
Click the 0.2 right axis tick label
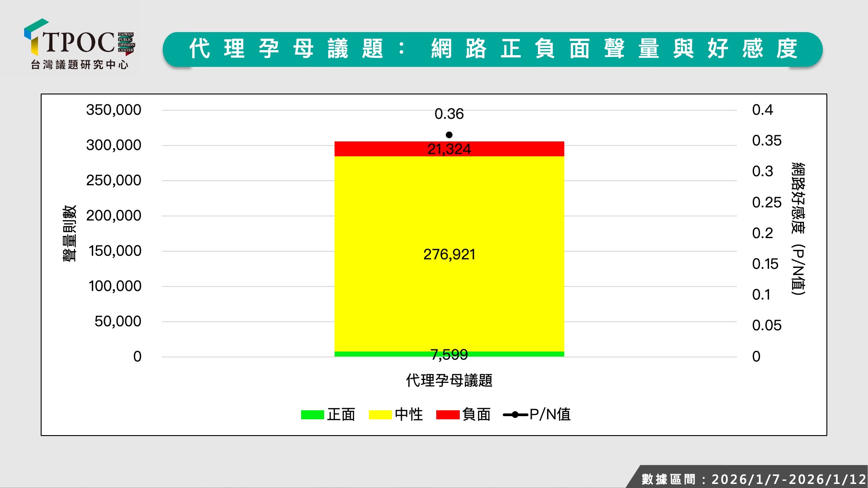762,233
